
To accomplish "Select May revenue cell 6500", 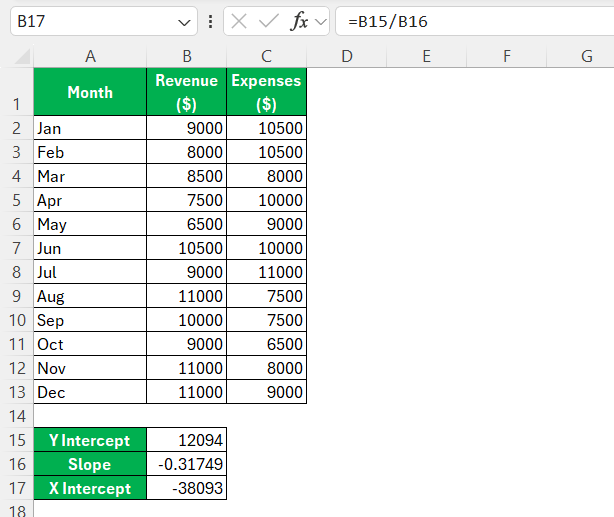I will click(x=187, y=224).
